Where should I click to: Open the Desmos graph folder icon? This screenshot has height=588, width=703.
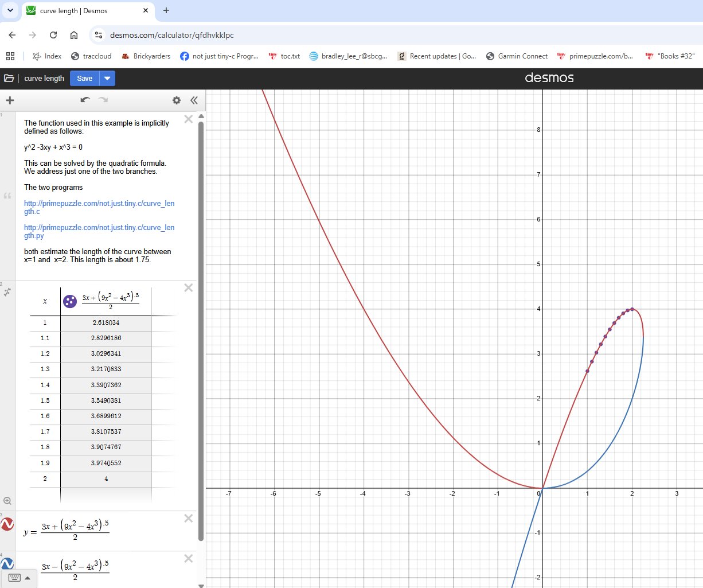click(x=9, y=78)
